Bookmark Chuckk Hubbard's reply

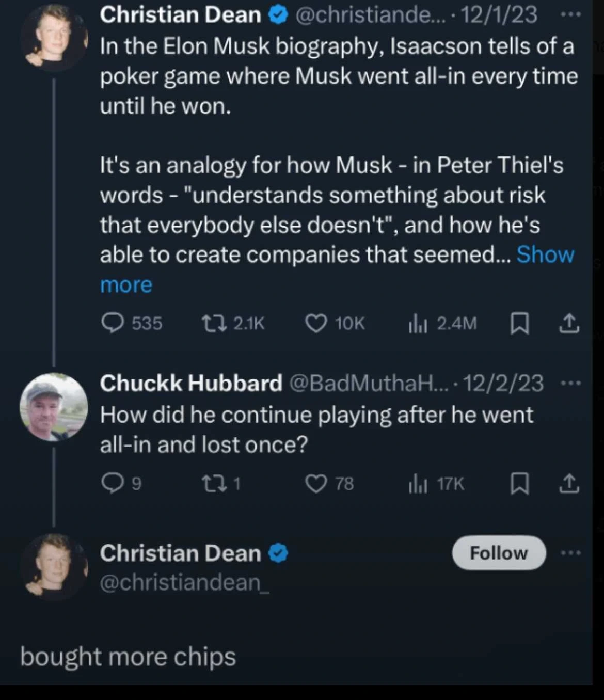click(x=519, y=484)
